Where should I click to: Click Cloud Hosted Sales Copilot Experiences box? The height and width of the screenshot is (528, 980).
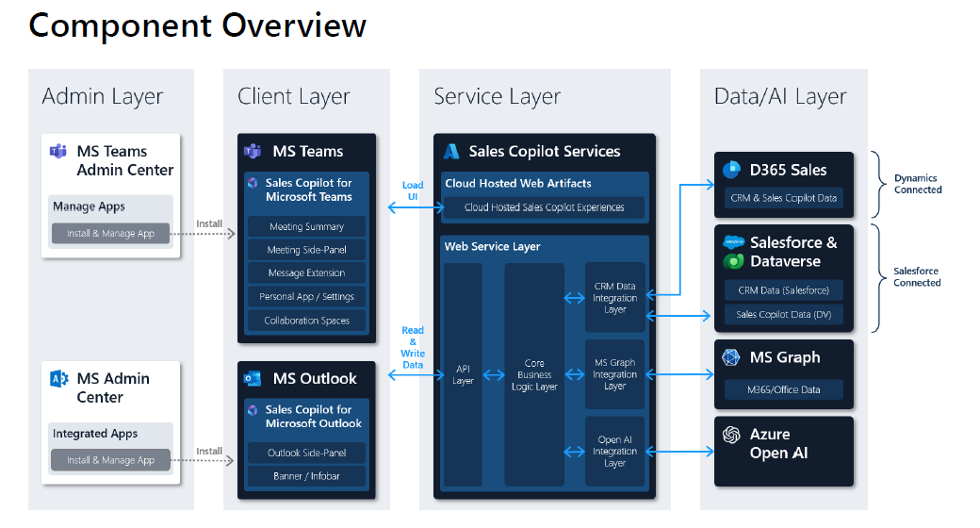[544, 207]
